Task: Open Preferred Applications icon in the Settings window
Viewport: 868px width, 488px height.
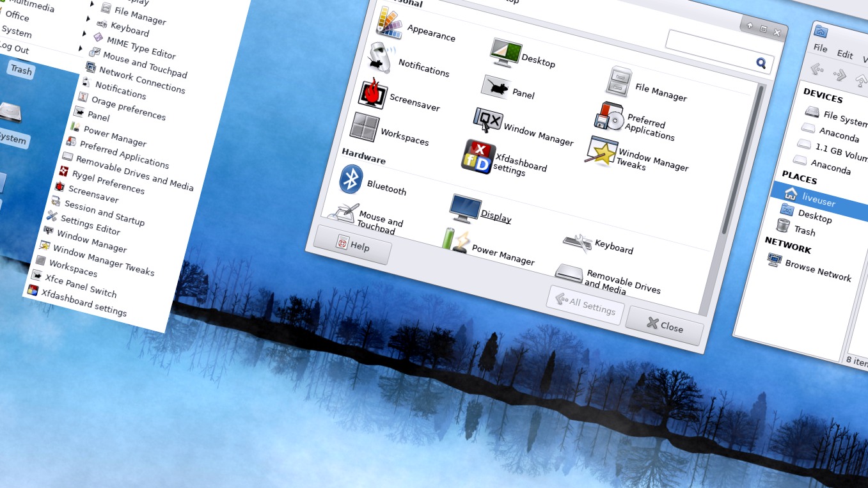Action: [x=609, y=117]
